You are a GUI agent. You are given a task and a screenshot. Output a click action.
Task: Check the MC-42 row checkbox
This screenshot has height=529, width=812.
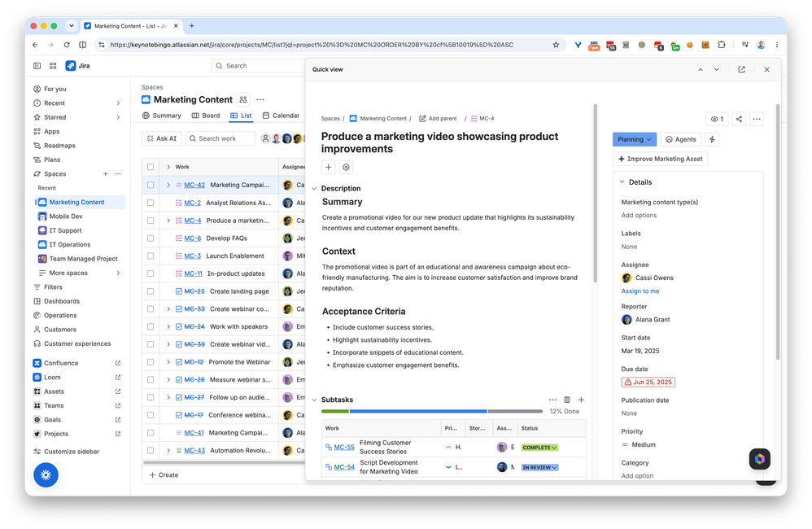[x=151, y=185]
